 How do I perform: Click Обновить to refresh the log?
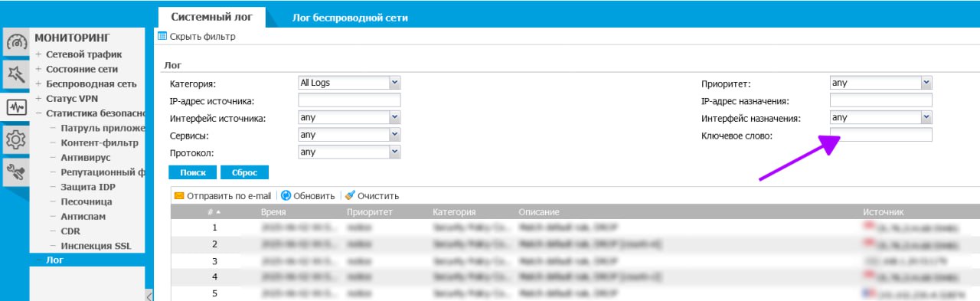coord(314,196)
